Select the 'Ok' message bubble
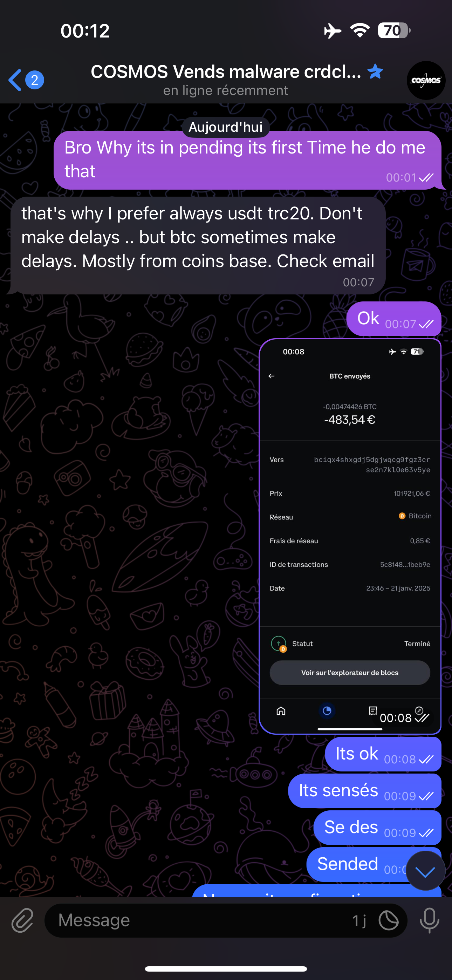The image size is (452, 980). (394, 319)
